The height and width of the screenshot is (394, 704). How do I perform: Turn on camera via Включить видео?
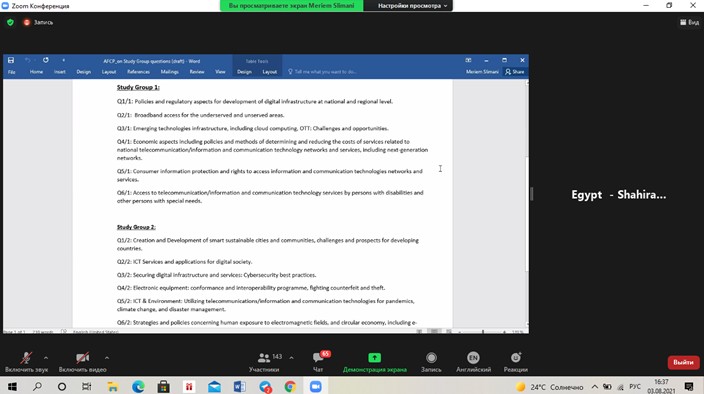tap(82, 362)
